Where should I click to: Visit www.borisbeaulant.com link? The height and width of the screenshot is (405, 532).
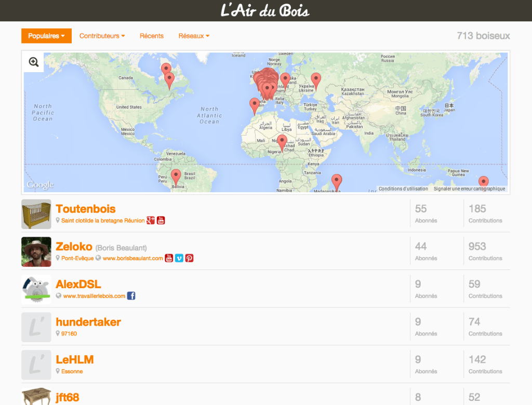click(x=133, y=258)
